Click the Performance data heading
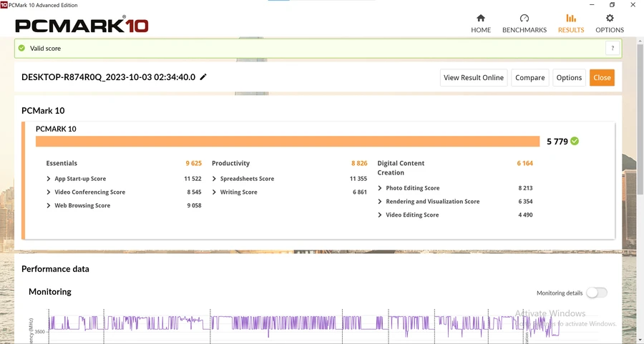The height and width of the screenshot is (344, 644). click(55, 269)
